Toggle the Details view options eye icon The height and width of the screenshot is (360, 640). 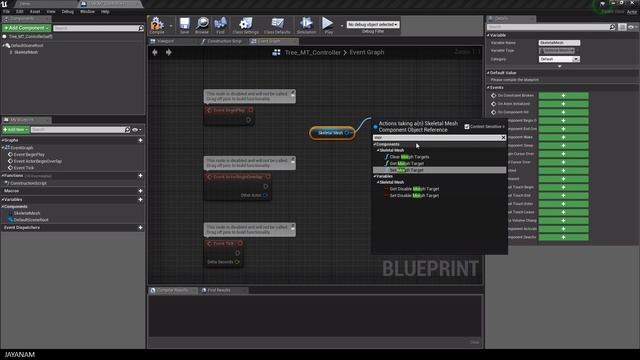coord(632,27)
